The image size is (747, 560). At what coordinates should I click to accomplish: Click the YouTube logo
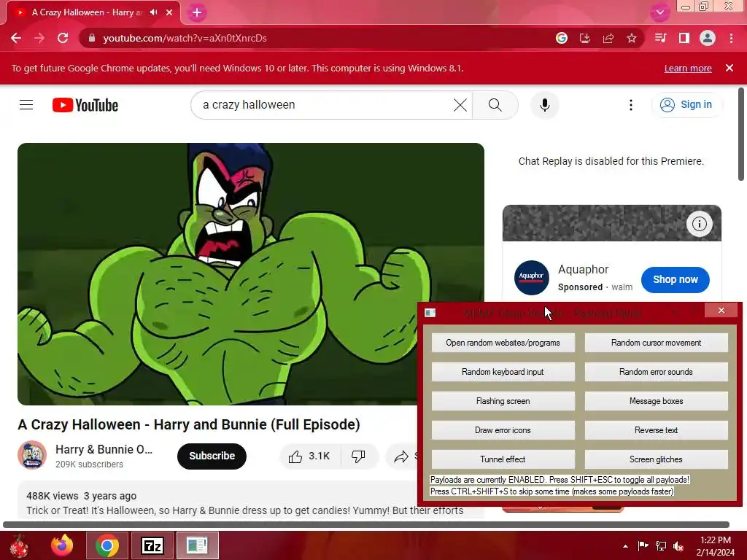click(x=85, y=105)
